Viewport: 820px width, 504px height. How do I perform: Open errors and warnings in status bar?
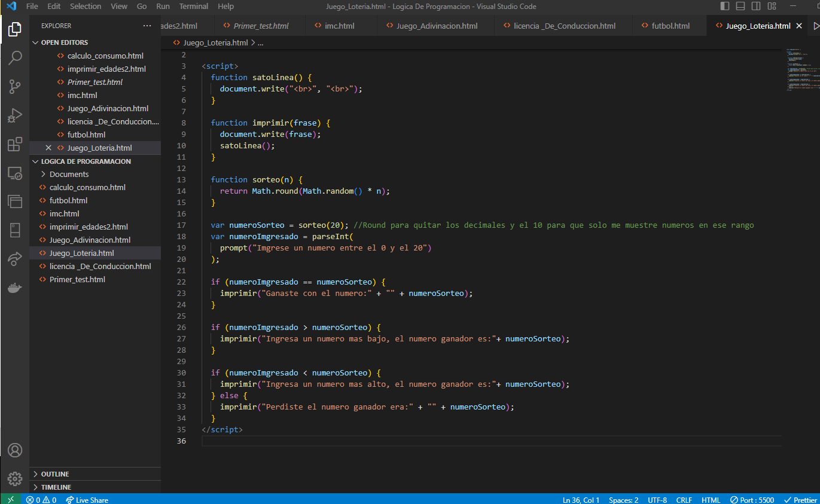click(x=41, y=500)
